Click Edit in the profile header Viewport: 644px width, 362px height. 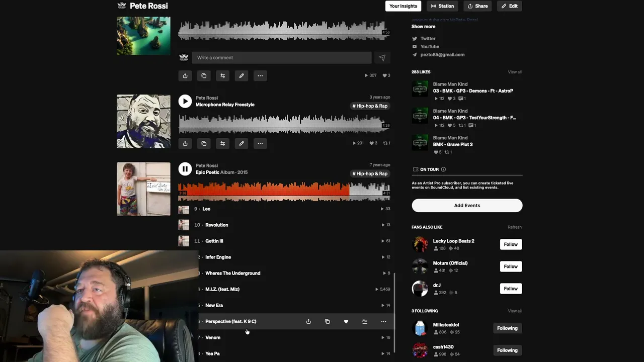509,6
